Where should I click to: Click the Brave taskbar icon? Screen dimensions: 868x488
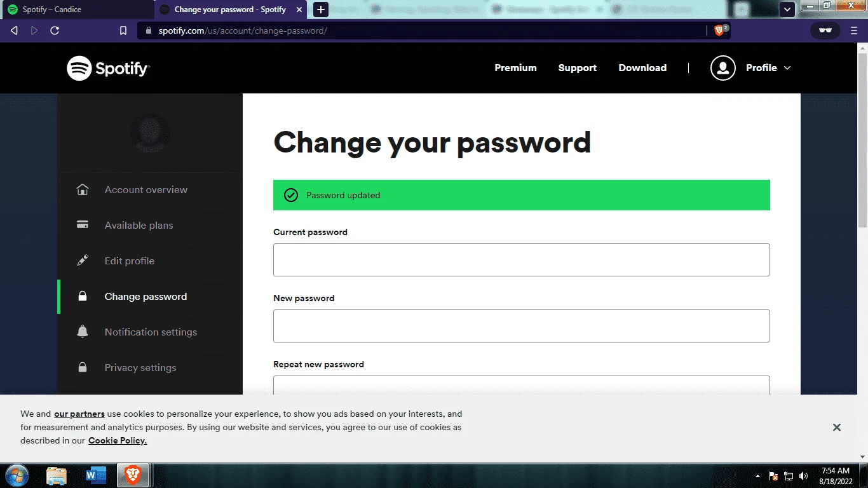click(x=133, y=475)
